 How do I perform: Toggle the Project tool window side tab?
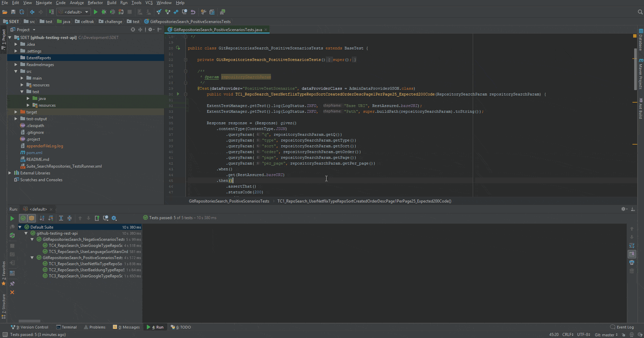click(4, 37)
